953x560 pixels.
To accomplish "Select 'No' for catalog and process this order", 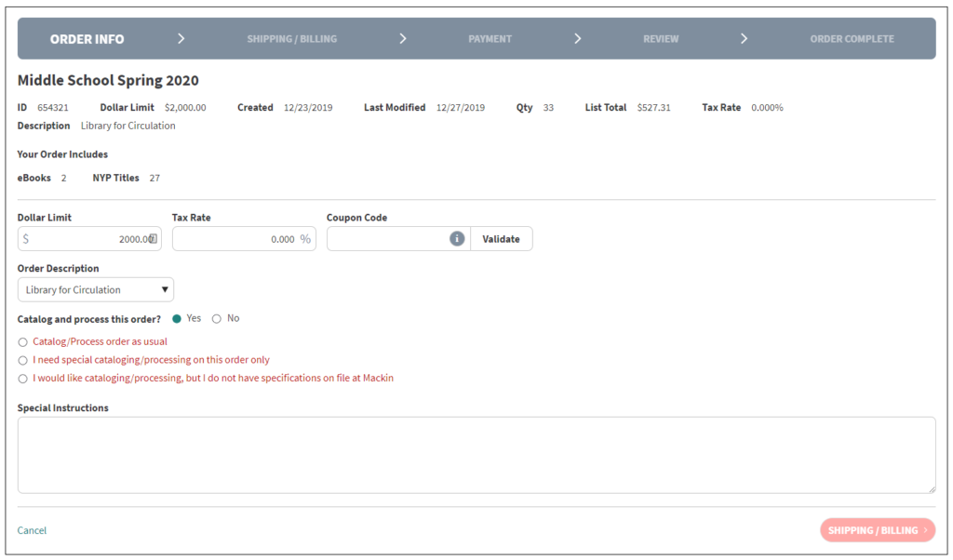I will 215,318.
